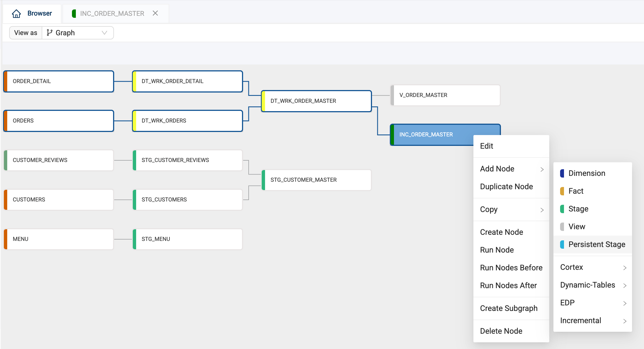This screenshot has width=644, height=349.
Task: Click Run Nodes After option
Action: click(508, 285)
